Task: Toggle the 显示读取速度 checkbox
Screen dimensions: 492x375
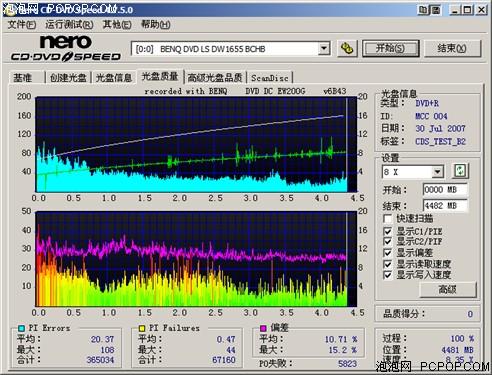Action: 387,264
